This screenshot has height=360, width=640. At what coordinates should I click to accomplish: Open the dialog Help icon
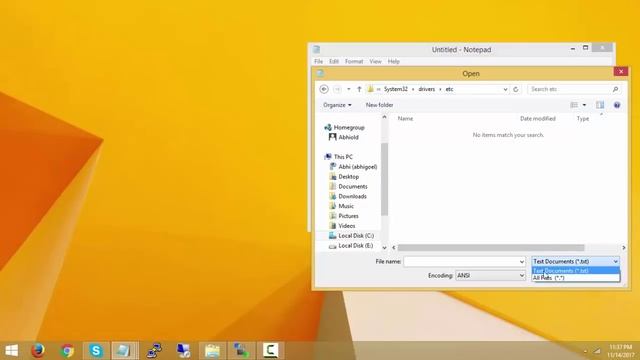point(617,105)
